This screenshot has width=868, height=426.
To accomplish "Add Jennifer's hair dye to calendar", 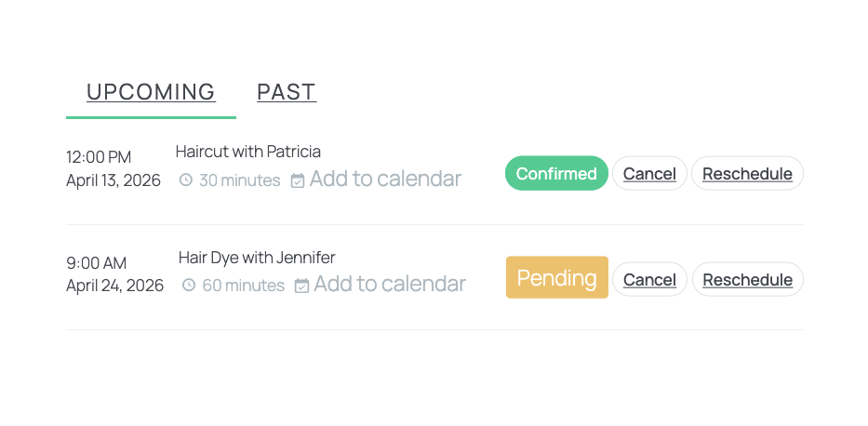I will point(389,284).
